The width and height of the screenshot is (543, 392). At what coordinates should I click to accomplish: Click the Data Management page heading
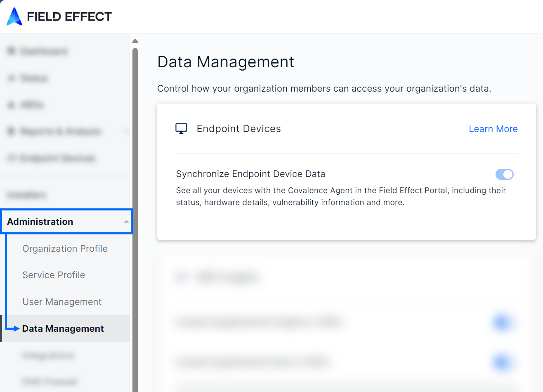pyautogui.click(x=226, y=62)
